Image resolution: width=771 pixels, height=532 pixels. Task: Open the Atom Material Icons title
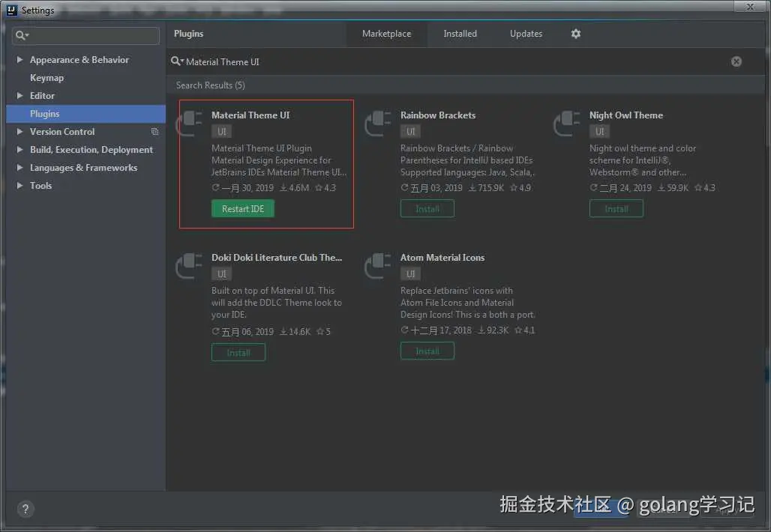tap(442, 258)
